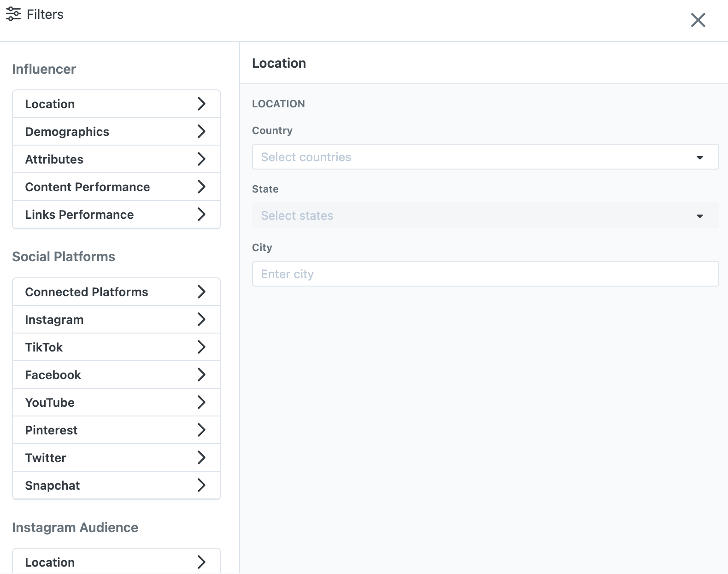Screen dimensions: 728x574
Task: Focus the Enter city input field
Action: click(x=486, y=274)
